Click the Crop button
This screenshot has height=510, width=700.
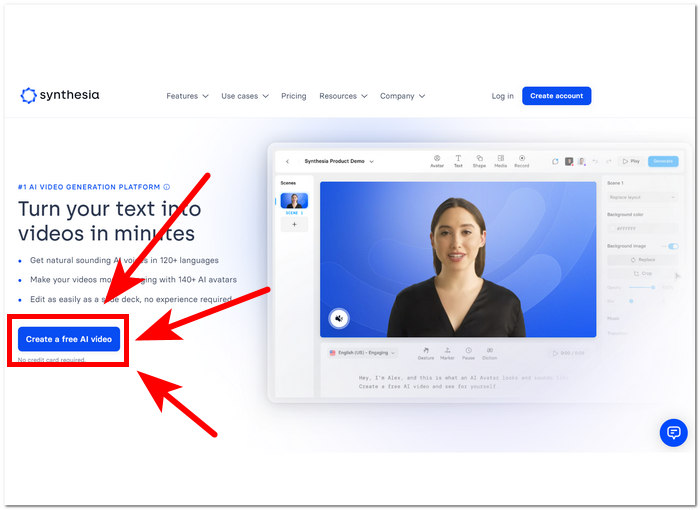642,273
